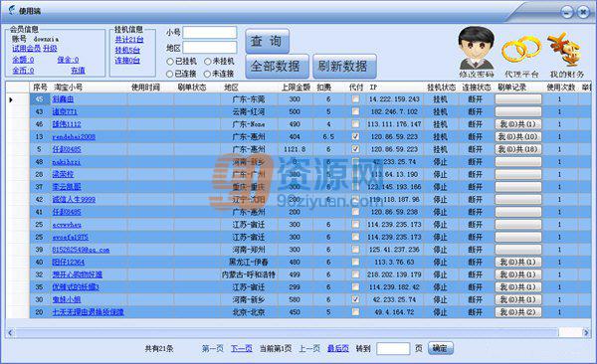597x364 pixels.
Task: Open the 我的财务 money icon
Action: [565, 49]
